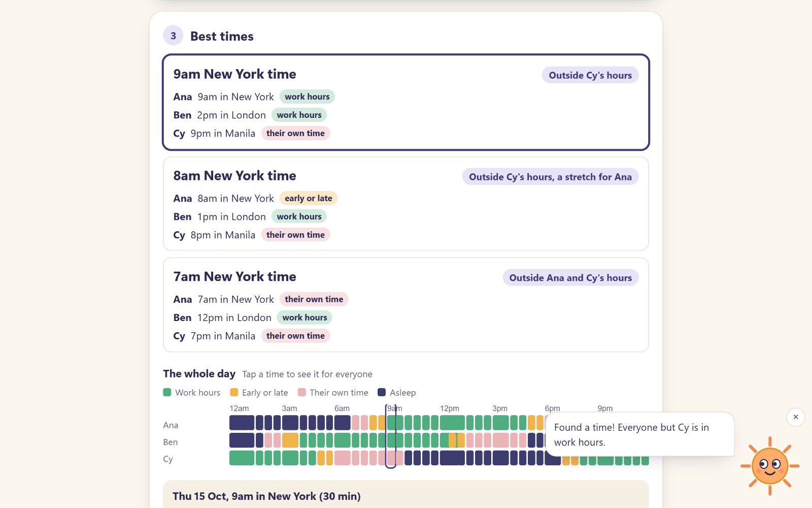The image size is (812, 508).
Task: Click the 'Best times' section heading
Action: (x=222, y=36)
